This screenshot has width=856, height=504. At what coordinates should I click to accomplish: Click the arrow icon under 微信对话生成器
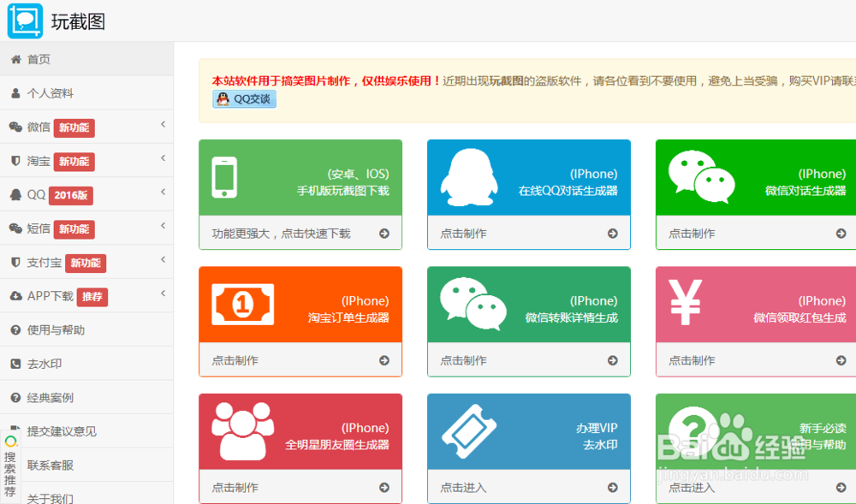[841, 234]
